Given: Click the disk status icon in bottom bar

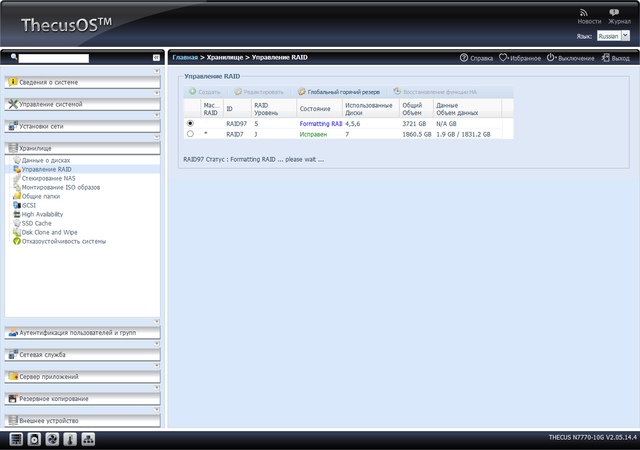Looking at the screenshot, I should pyautogui.click(x=34, y=439).
